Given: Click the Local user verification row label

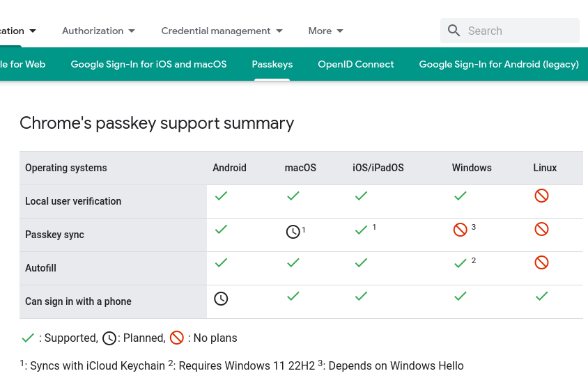Looking at the screenshot, I should pos(73,201).
